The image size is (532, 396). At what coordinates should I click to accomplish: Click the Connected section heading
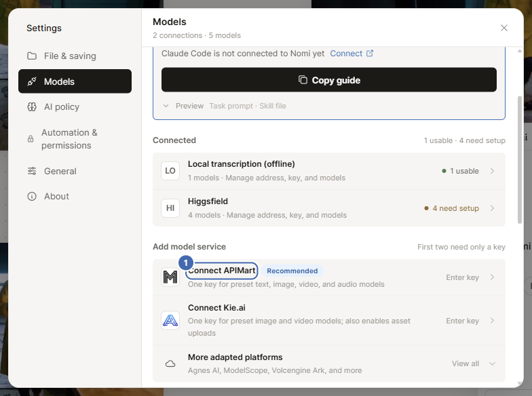point(174,140)
